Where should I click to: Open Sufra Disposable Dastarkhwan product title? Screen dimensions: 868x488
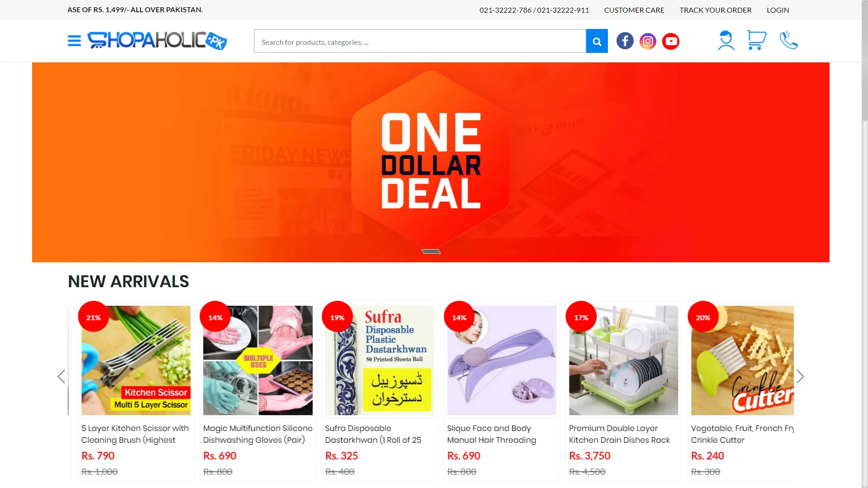click(373, 434)
